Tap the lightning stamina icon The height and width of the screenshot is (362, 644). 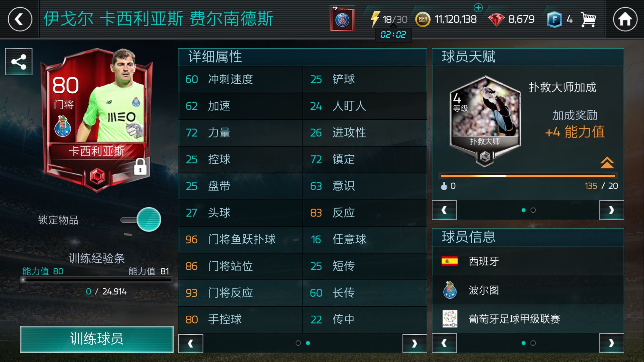[375, 19]
